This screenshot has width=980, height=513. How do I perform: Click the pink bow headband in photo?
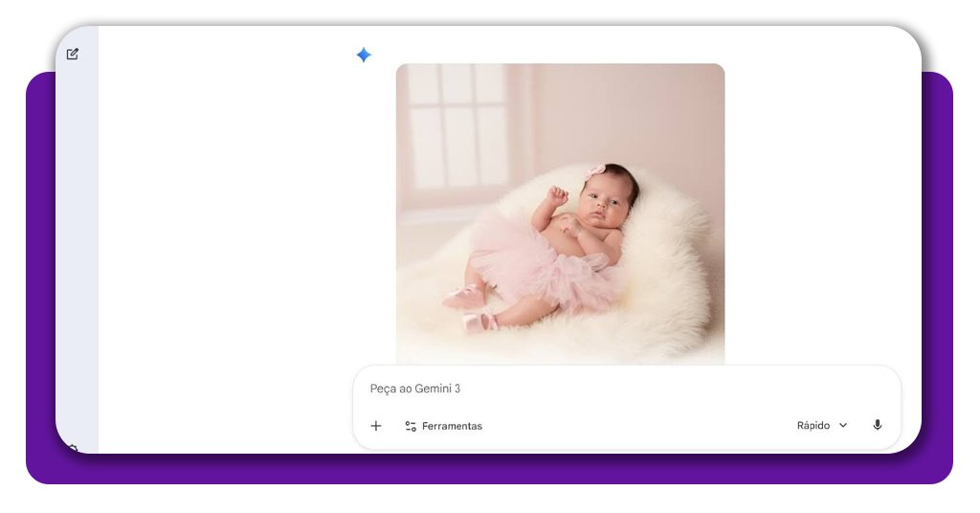click(595, 170)
